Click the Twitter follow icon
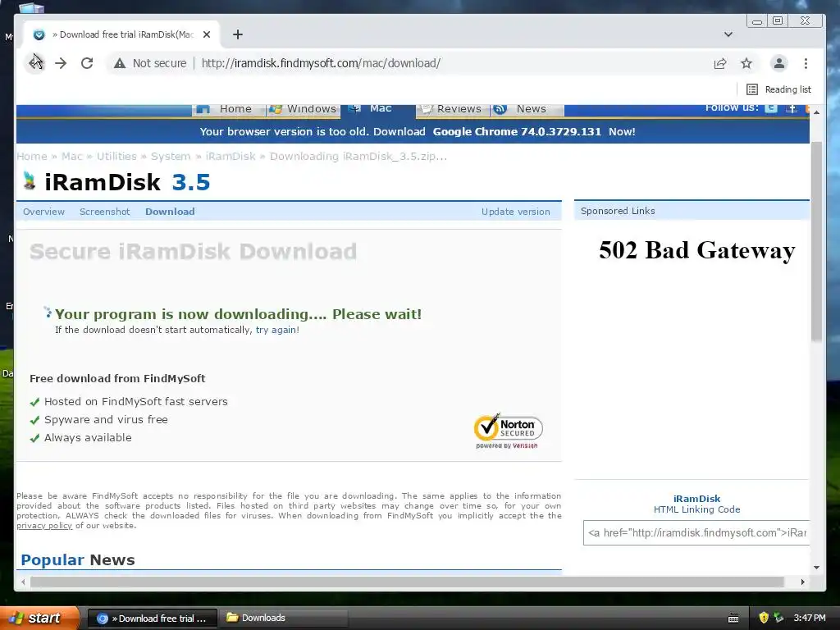Image resolution: width=840 pixels, height=630 pixels. (x=771, y=107)
